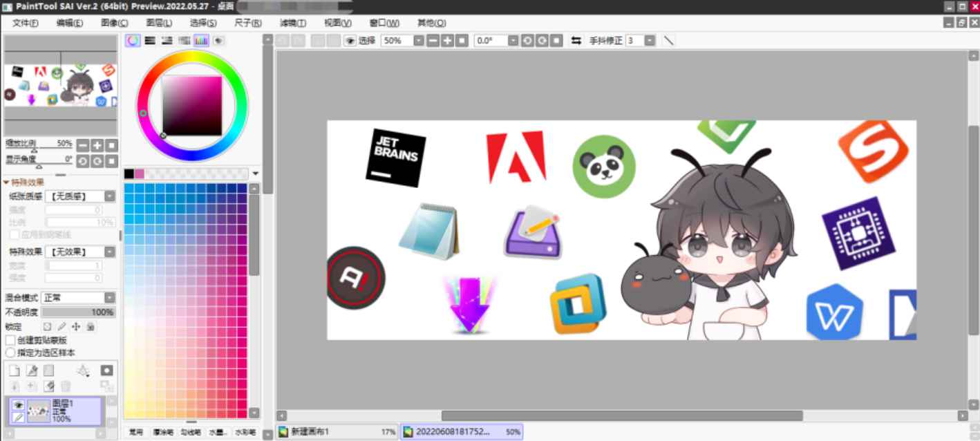This screenshot has height=441, width=980.
Task: Toggle the swatches palette panel icon
Action: click(201, 41)
